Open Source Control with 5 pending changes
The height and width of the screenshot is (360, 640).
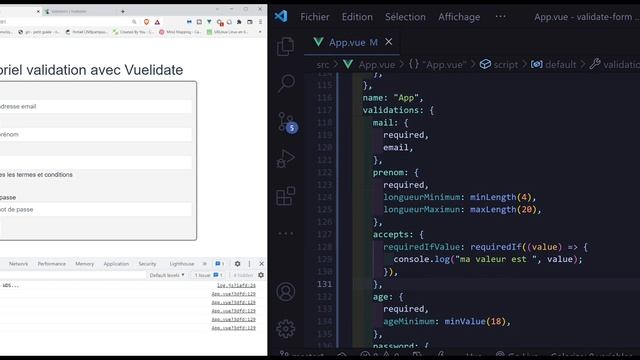[287, 122]
